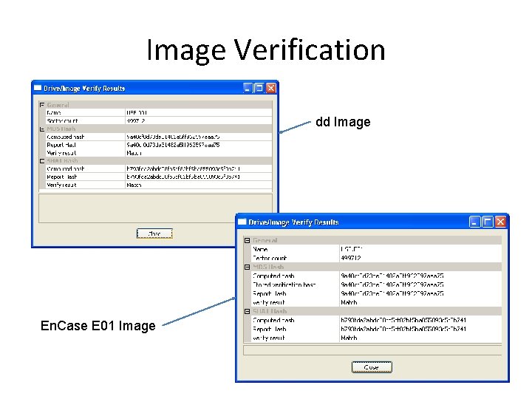Click the Close button in EnCase E01 window
The image size is (532, 399).
372,367
